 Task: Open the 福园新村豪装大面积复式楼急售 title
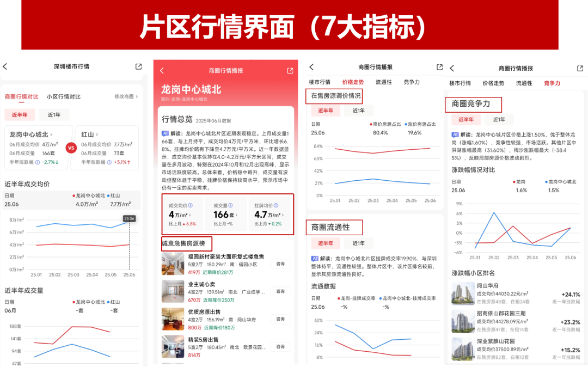[226, 257]
